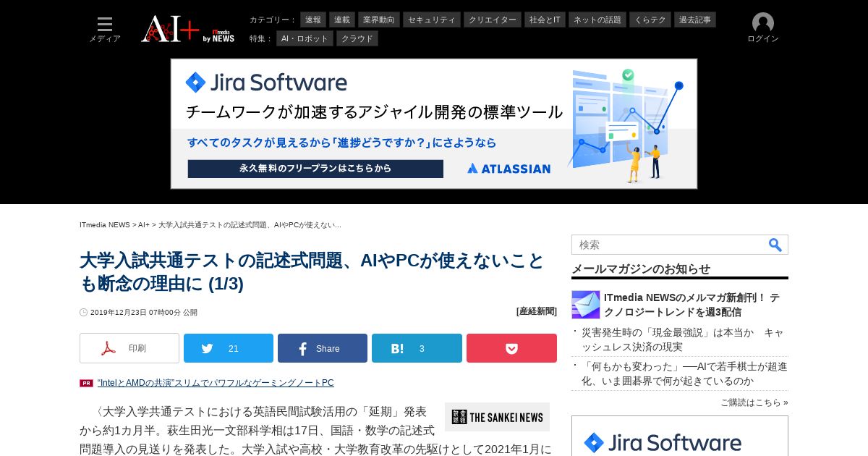Open the AI・ロボット feature
The height and width of the screenshot is (456, 868).
(x=305, y=38)
